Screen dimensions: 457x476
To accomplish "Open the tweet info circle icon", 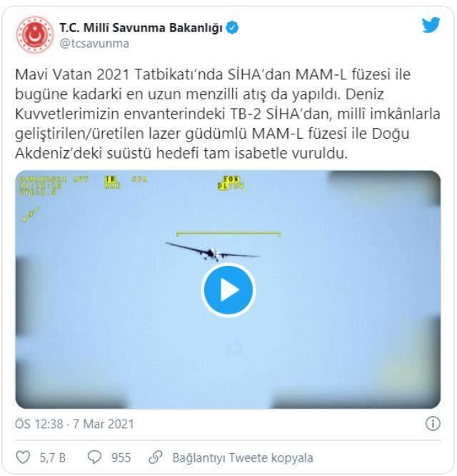I will pyautogui.click(x=433, y=424).
